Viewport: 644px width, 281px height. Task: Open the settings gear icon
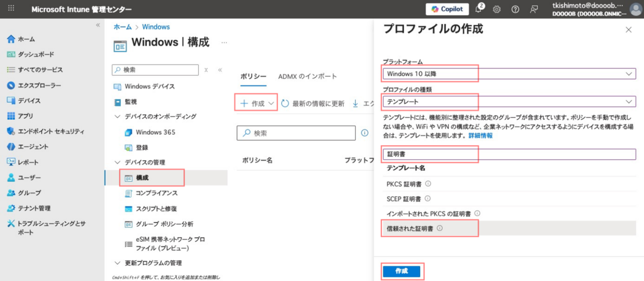pos(497,9)
